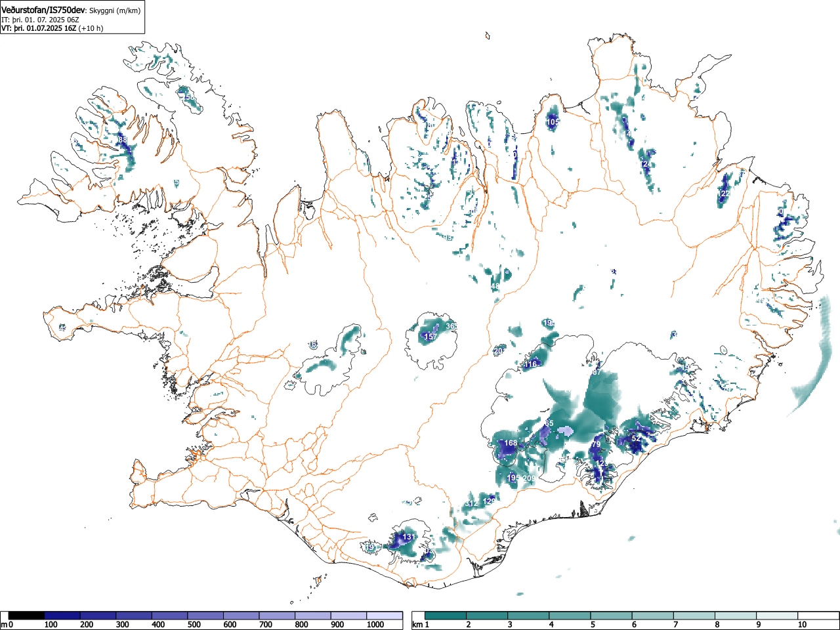Select the 300–400 m legend color segment
The image size is (840, 630).
point(134,616)
